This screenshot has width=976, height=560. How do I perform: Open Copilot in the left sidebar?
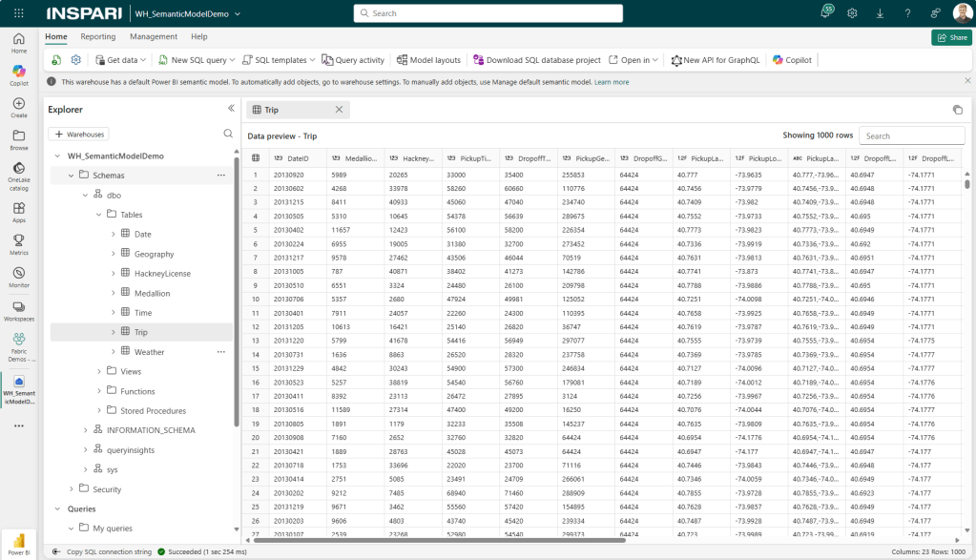19,74
